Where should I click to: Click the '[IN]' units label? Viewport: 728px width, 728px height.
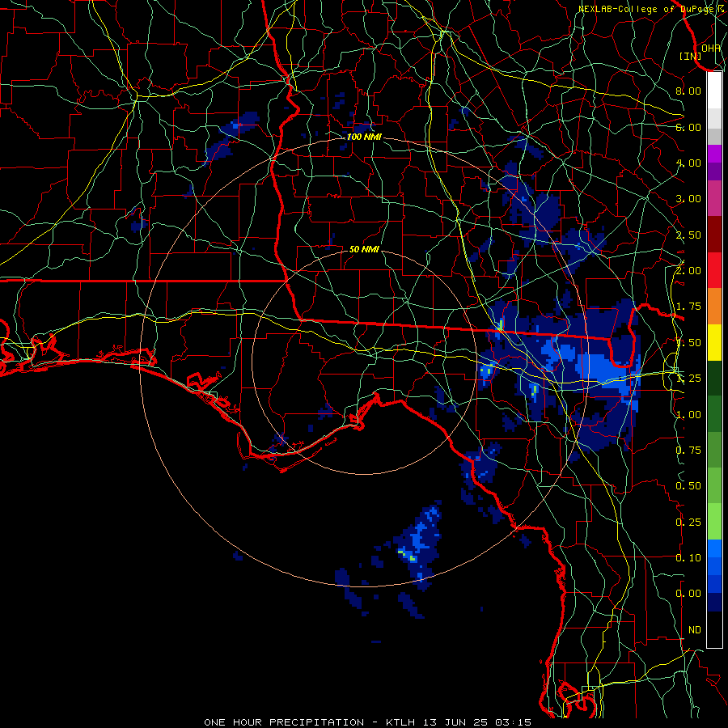691,56
